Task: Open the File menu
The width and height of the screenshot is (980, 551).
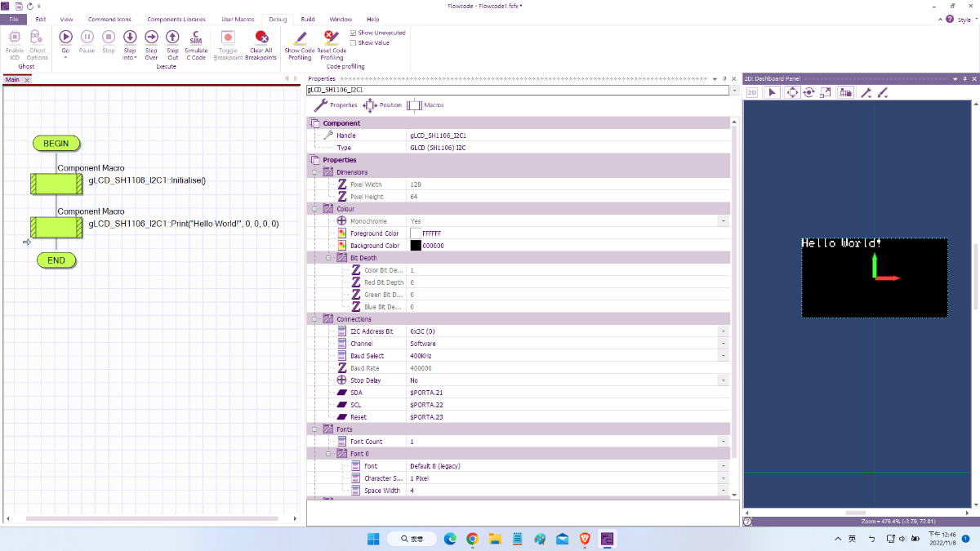Action: (x=14, y=19)
